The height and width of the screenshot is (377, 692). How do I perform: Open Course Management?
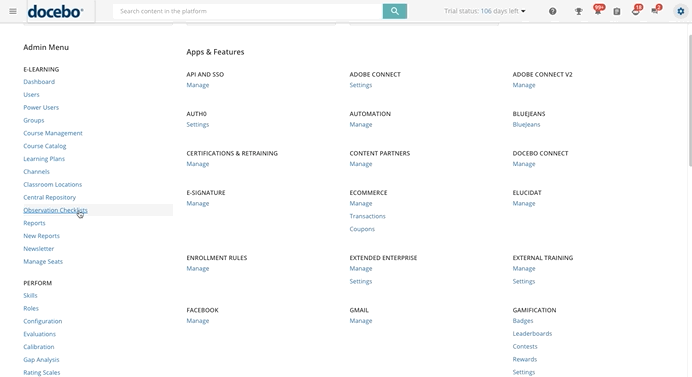(x=53, y=133)
